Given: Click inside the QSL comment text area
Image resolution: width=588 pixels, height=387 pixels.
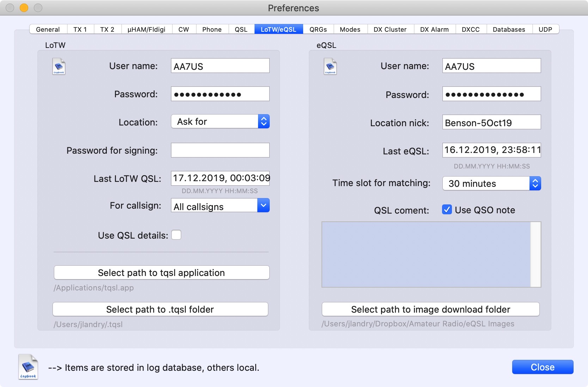Looking at the screenshot, I should [x=426, y=254].
